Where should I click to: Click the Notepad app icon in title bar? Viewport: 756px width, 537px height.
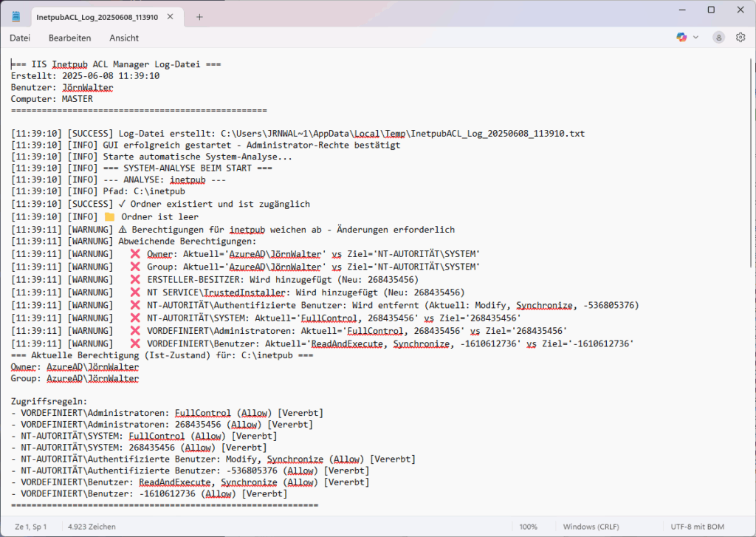16,16
